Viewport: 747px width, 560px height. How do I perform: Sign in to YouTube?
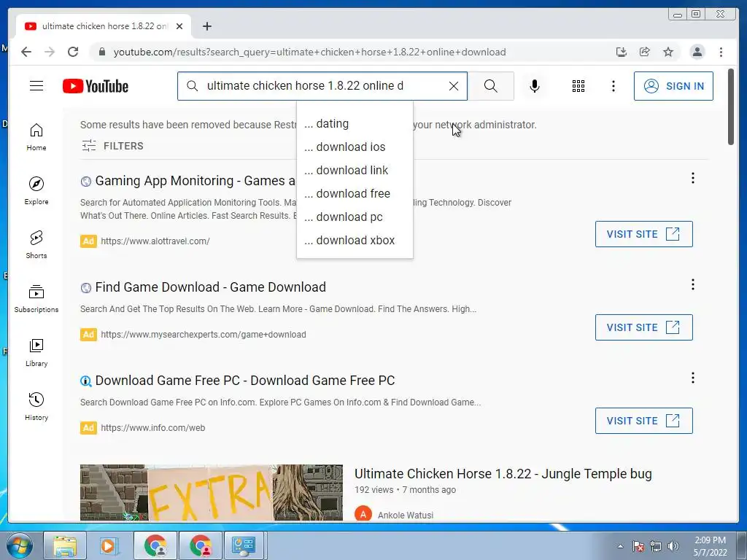pyautogui.click(x=673, y=86)
